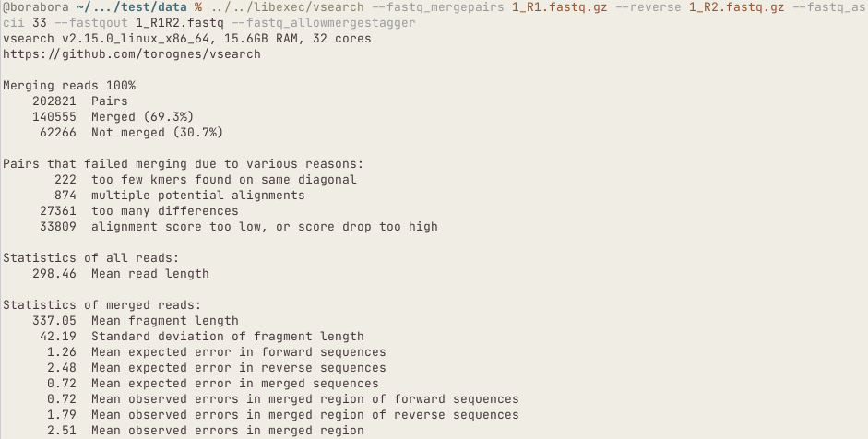Click the "Merging reads 100%" progress line
Screen dimensions: 868x439
69,86
